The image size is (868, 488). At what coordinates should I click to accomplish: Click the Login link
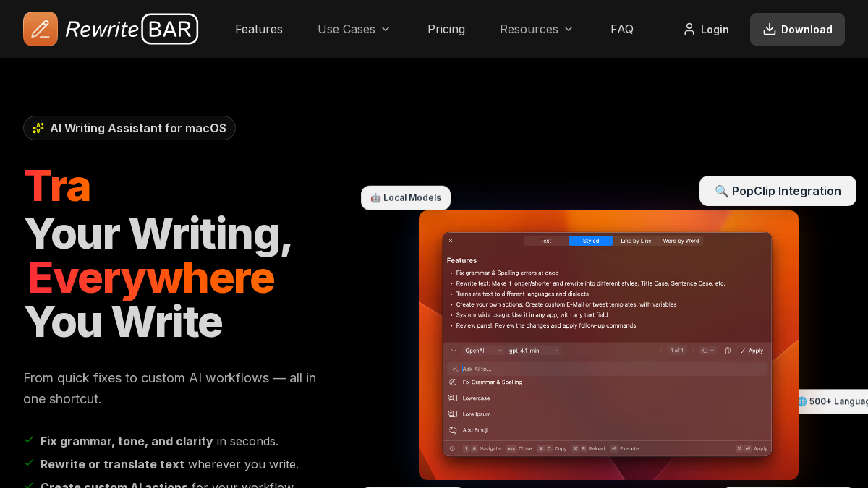coord(706,29)
